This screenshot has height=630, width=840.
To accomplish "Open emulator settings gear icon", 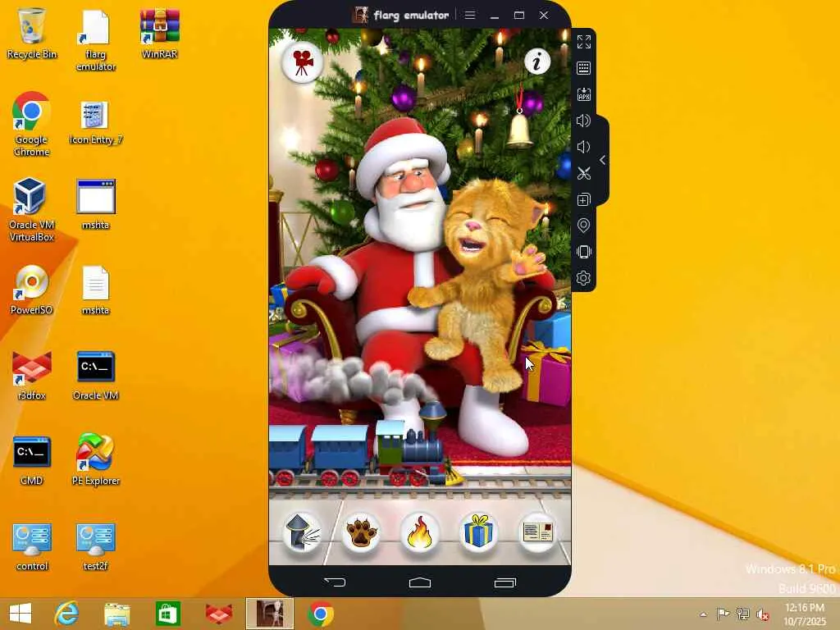I will click(x=583, y=278).
